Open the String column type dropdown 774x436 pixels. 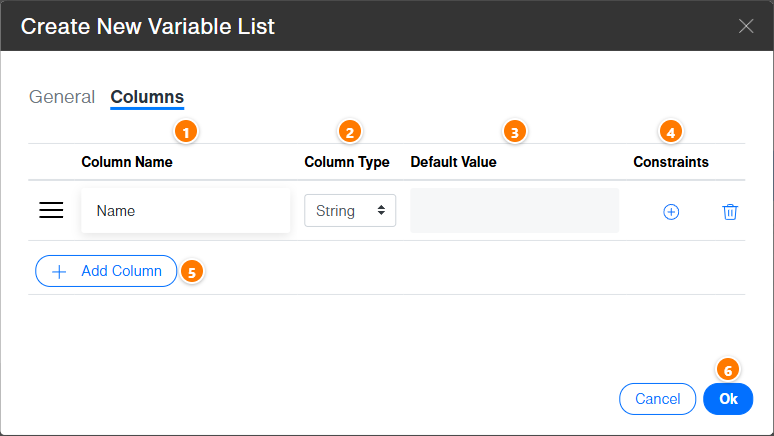(350, 211)
